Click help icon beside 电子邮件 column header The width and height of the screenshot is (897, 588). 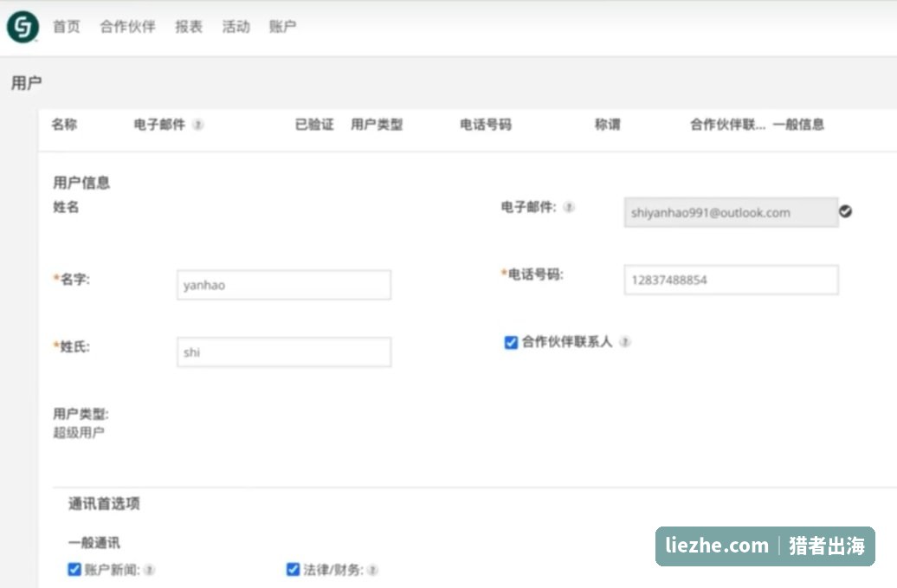[198, 125]
